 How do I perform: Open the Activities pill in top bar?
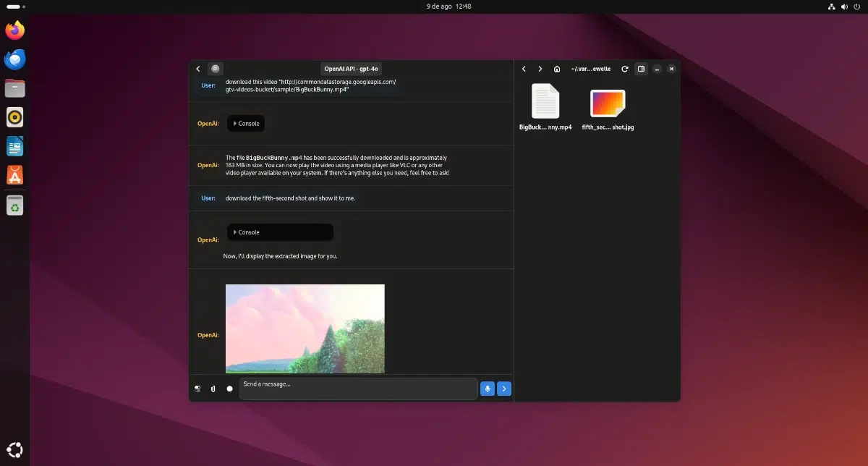tap(14, 6)
